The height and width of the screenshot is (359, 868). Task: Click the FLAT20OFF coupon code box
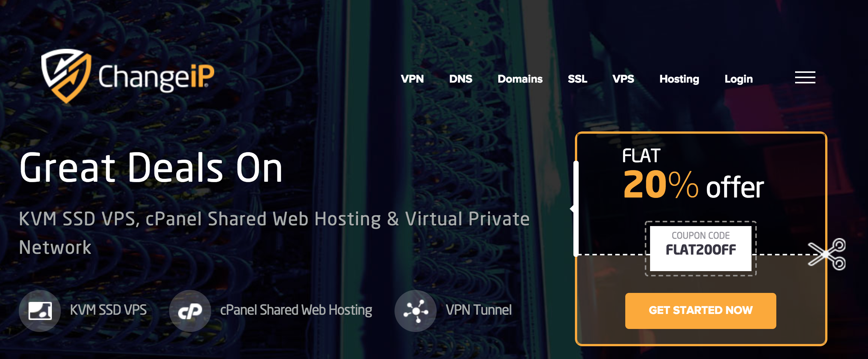[701, 249]
